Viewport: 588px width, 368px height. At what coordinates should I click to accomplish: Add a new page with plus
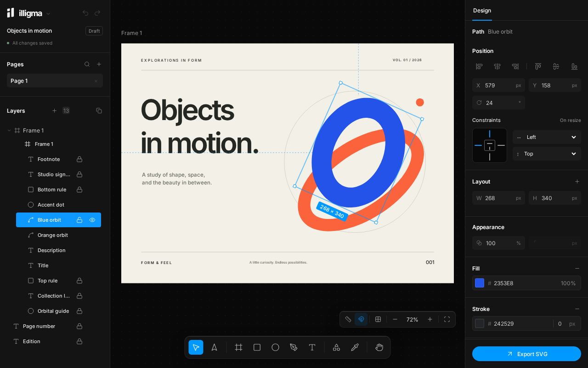click(99, 64)
